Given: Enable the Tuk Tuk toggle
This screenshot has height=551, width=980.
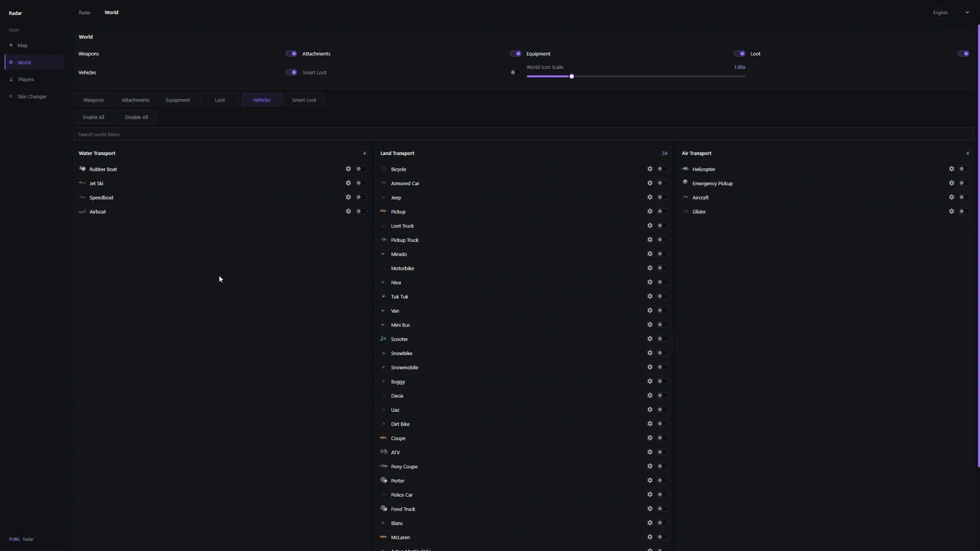Looking at the screenshot, I should (662, 296).
